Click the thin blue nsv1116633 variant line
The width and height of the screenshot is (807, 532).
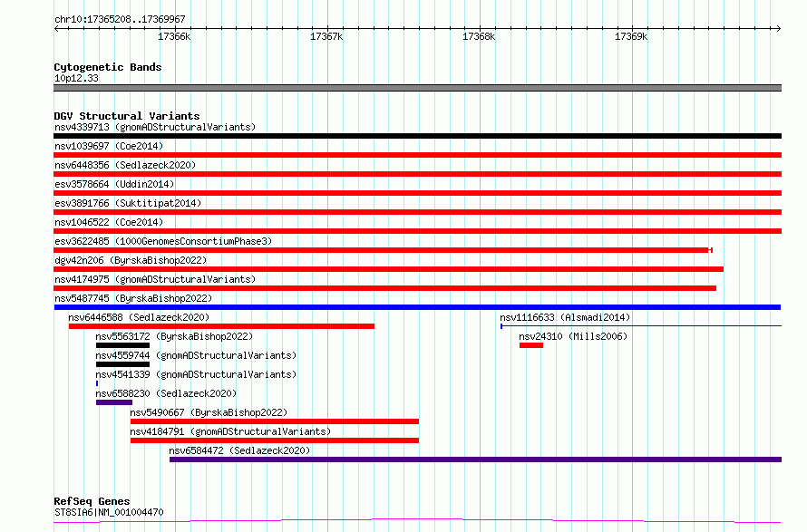click(641, 325)
